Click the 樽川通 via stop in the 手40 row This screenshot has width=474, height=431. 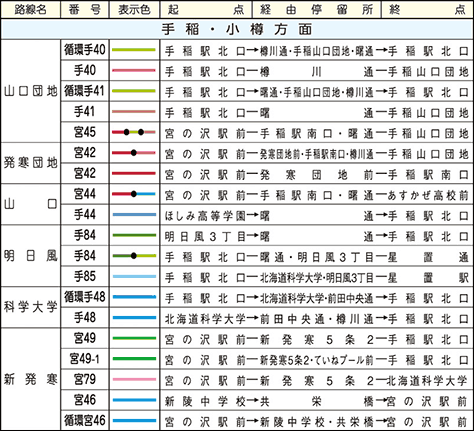[x=317, y=72]
